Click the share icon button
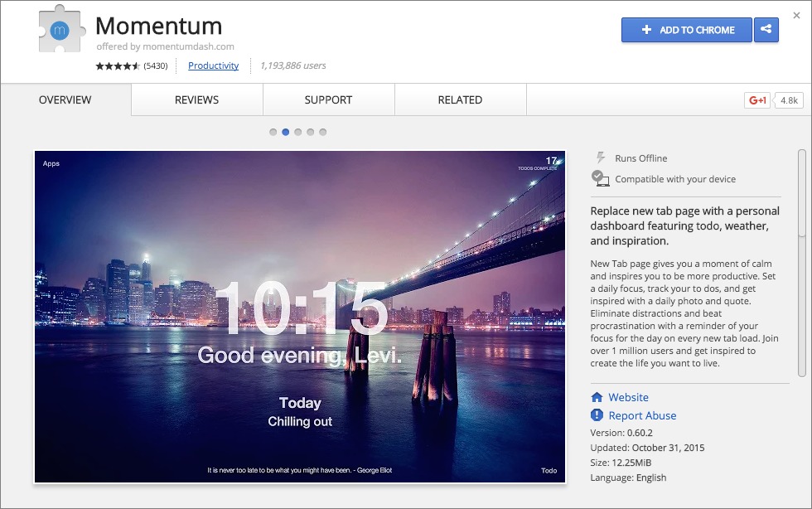812x509 pixels. (766, 30)
